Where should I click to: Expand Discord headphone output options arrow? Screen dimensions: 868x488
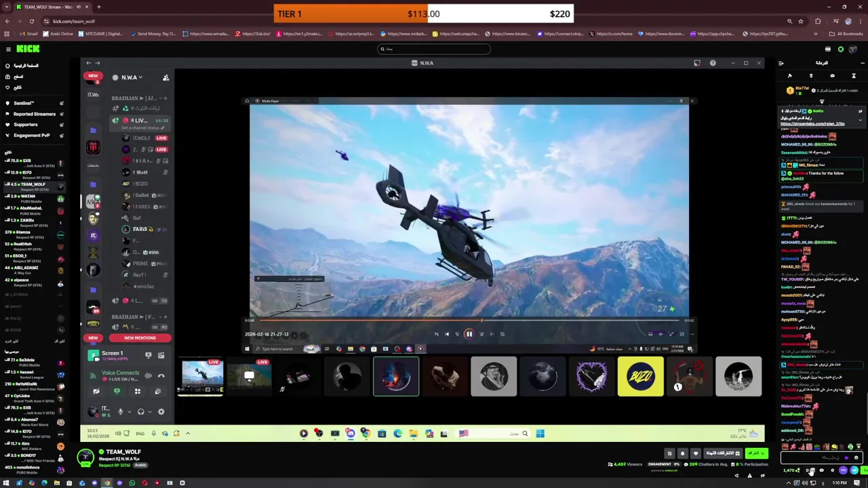[149, 411]
